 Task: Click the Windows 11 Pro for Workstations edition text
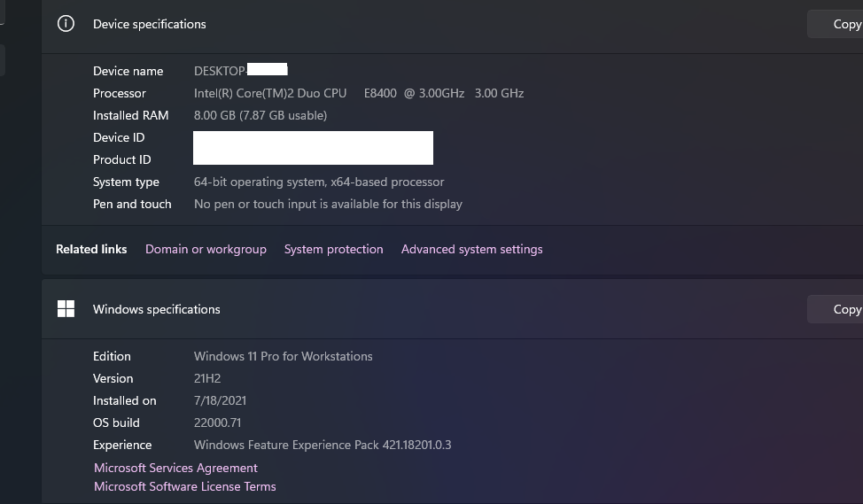(283, 357)
